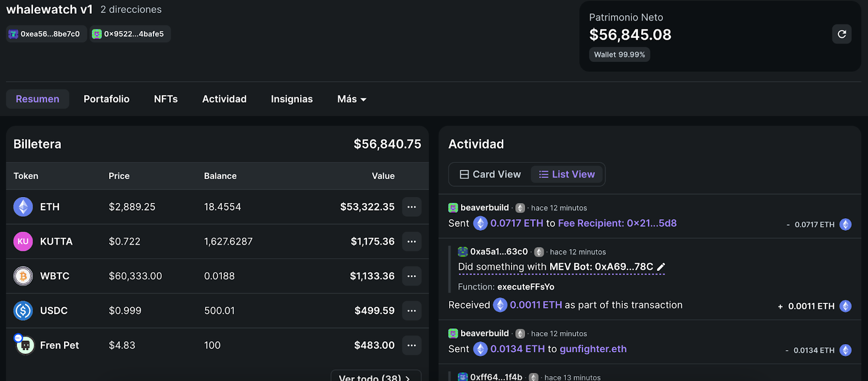868x381 pixels.
Task: Click the net worth amount $56,845.08
Action: click(x=630, y=35)
